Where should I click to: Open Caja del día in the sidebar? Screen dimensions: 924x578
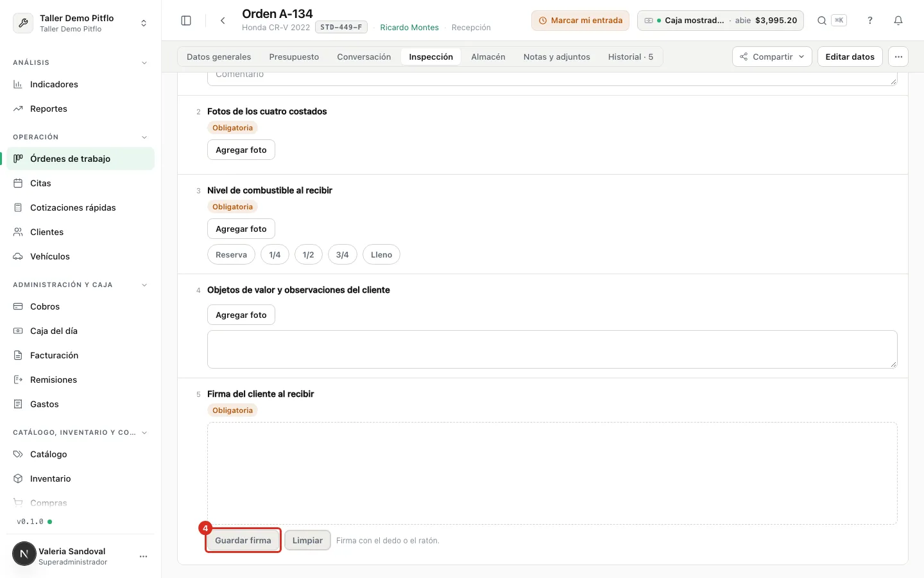[x=80, y=331]
